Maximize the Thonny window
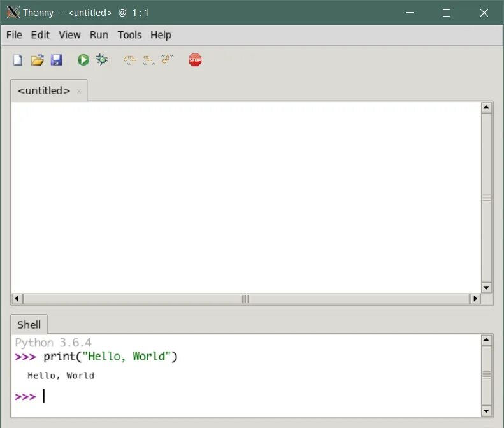Image resolution: width=504 pixels, height=428 pixels. (447, 13)
